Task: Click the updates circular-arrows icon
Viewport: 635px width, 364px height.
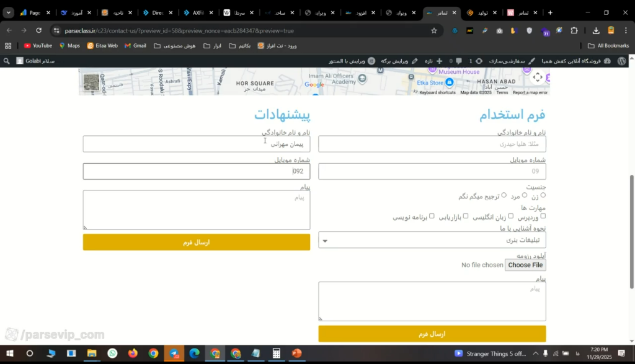Action: click(479, 61)
